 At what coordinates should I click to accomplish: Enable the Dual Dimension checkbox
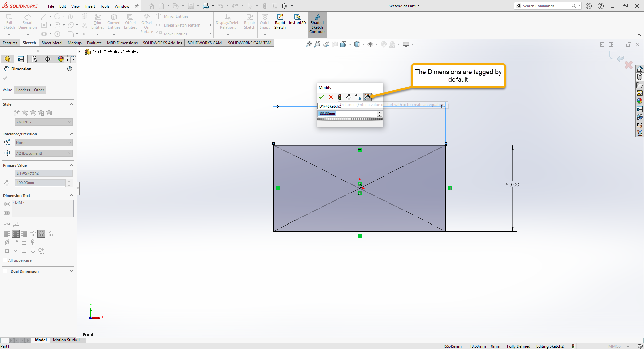[5, 271]
